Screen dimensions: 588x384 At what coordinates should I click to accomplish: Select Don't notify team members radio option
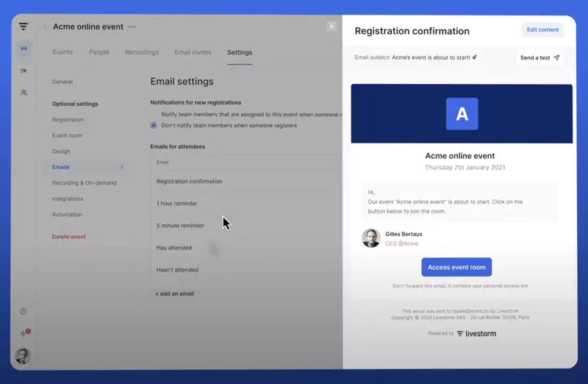click(x=154, y=125)
